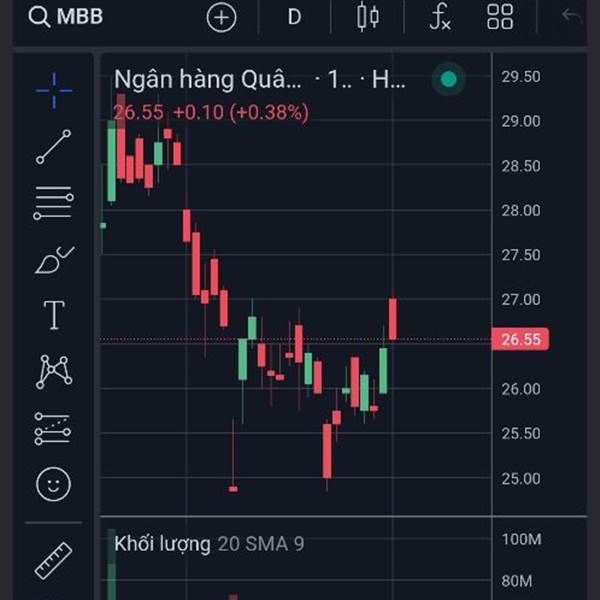Open the Fibonacci retracement tool
Image resolution: width=600 pixels, height=600 pixels.
pyautogui.click(x=54, y=203)
